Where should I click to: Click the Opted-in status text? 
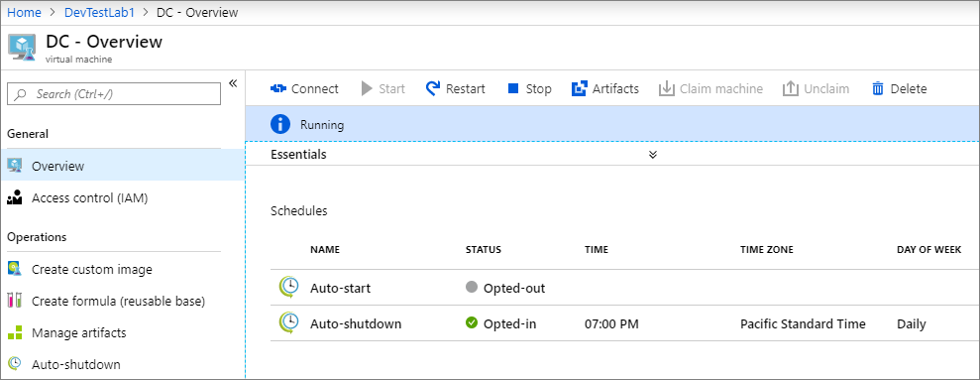pyautogui.click(x=510, y=323)
